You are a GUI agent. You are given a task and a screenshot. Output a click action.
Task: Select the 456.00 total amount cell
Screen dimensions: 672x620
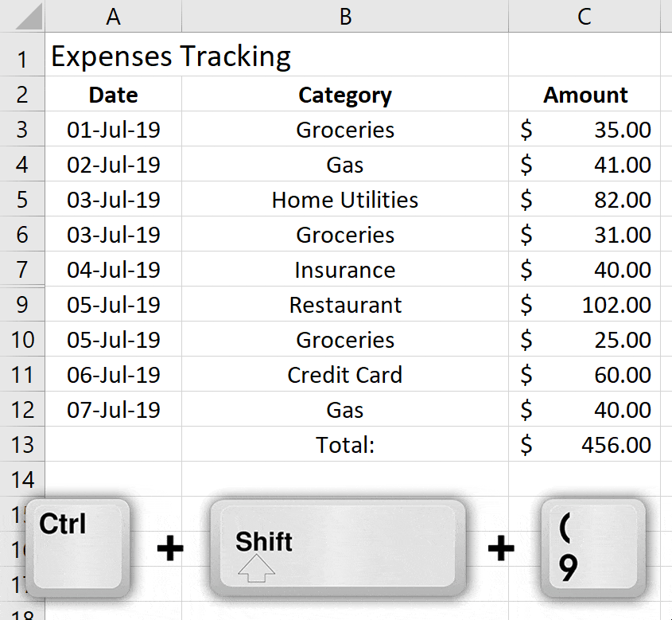[x=585, y=445]
